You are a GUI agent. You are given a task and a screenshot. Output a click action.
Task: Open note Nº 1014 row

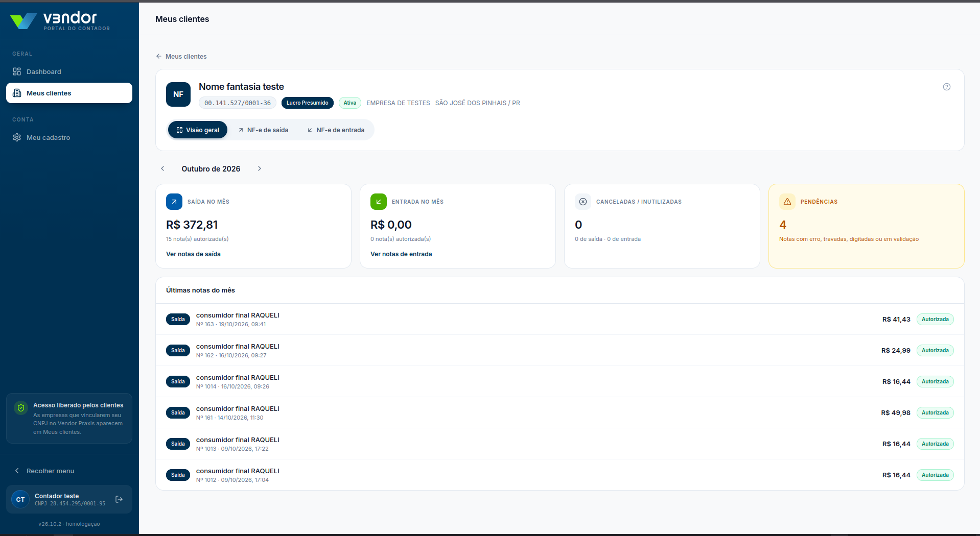click(x=559, y=381)
